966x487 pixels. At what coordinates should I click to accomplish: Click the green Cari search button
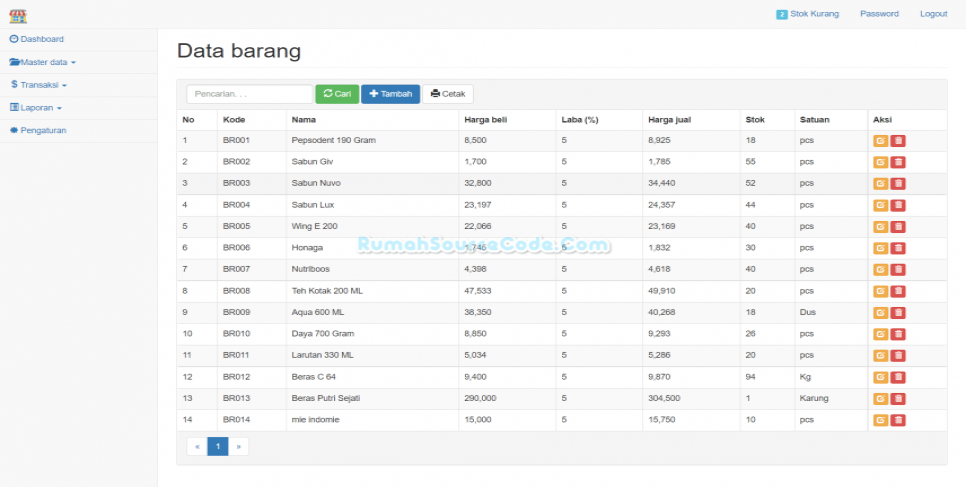337,94
